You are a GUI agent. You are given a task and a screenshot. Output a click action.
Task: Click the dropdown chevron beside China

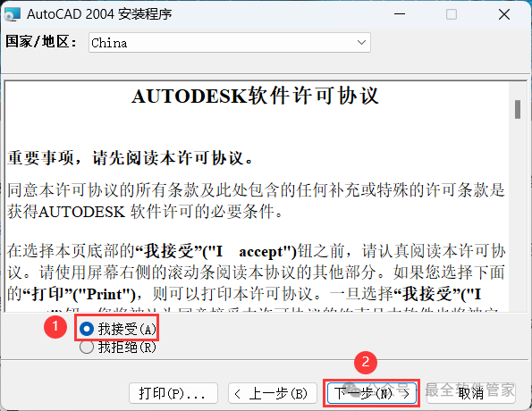[361, 43]
